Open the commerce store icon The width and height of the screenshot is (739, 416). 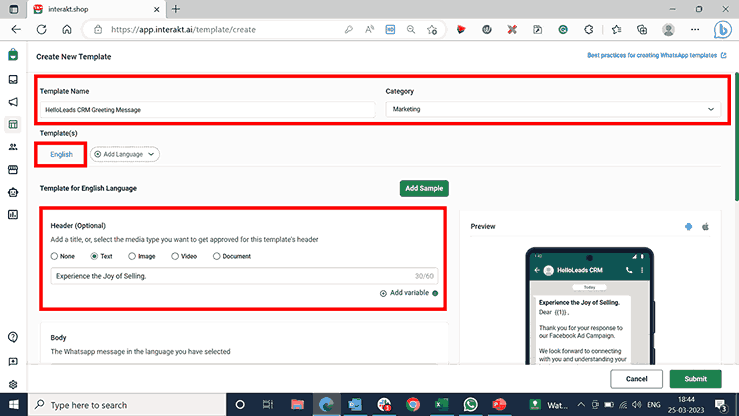(x=13, y=170)
